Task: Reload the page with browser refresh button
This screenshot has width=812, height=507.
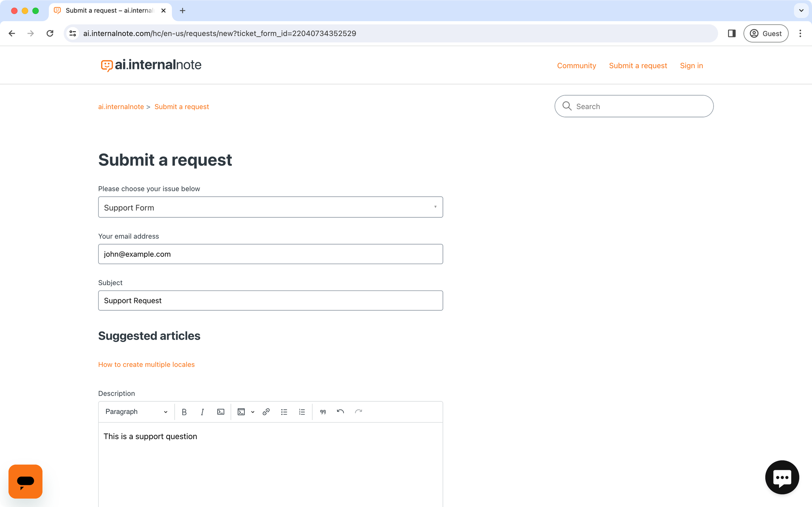Action: 50,33
